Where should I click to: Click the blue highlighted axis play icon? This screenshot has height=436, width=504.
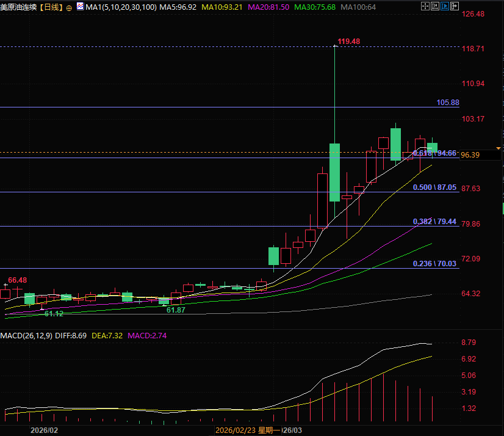pos(445,6)
